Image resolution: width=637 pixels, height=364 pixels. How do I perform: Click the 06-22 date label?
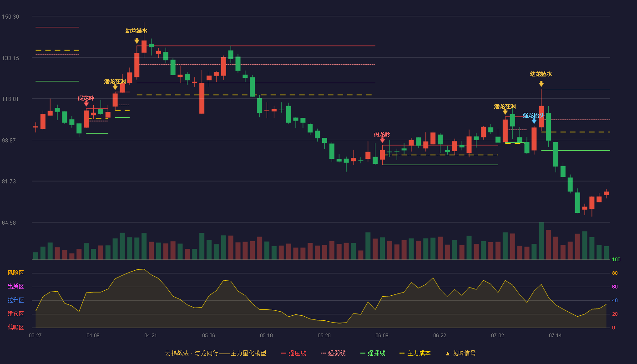pos(440,335)
